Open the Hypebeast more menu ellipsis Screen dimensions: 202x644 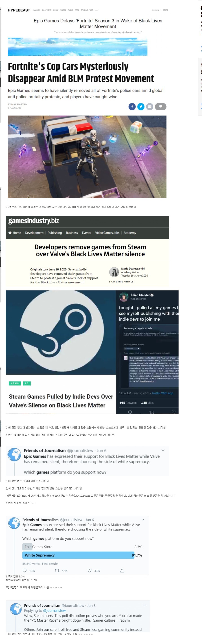point(96,10)
